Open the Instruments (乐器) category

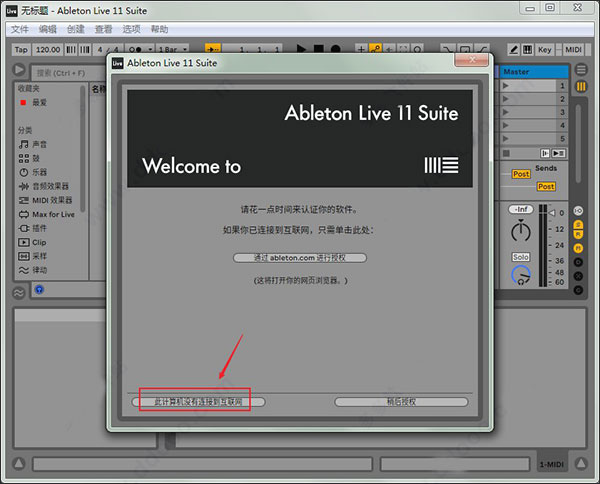click(x=38, y=172)
